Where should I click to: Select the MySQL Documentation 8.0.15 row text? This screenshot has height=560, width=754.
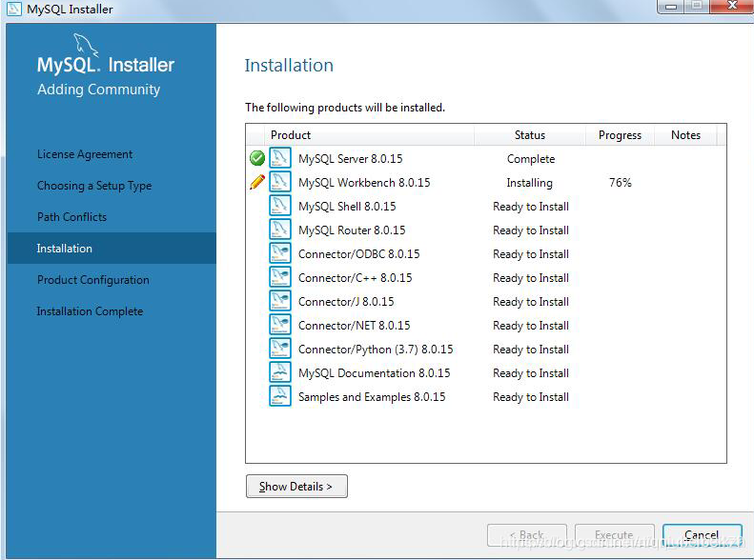click(x=375, y=373)
